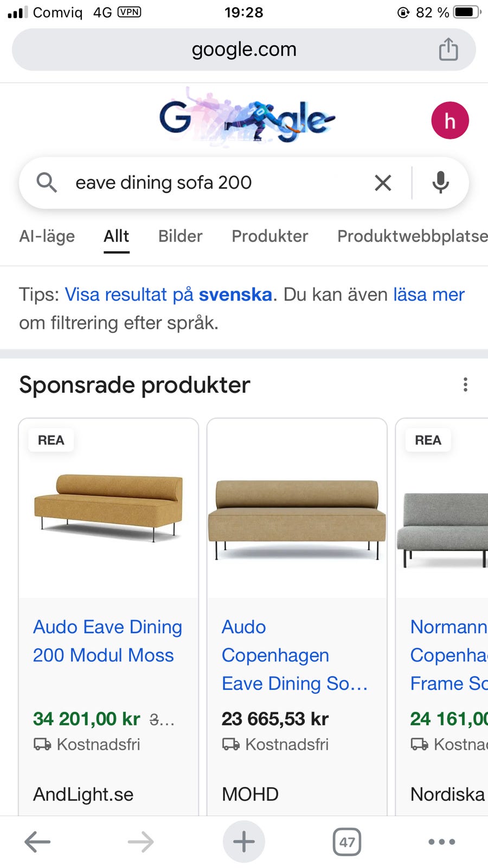The height and width of the screenshot is (868, 488).
Task: Switch to the Produkter tab
Action: point(269,236)
